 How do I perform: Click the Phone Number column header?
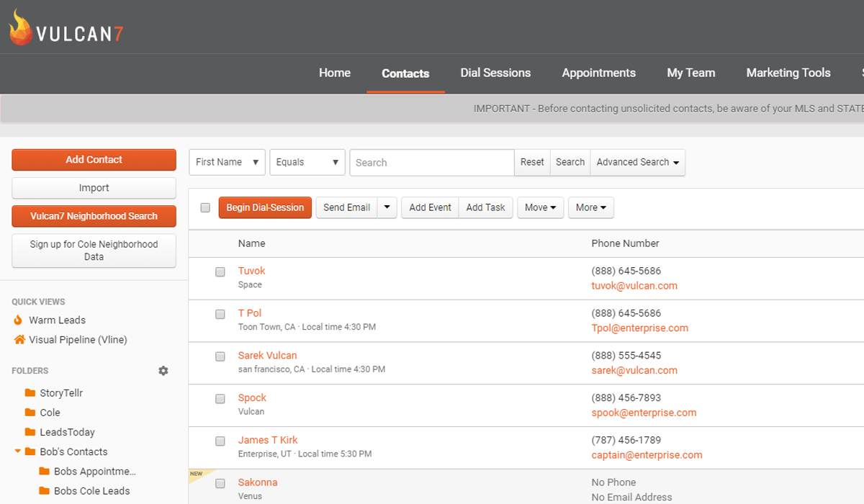tap(626, 243)
